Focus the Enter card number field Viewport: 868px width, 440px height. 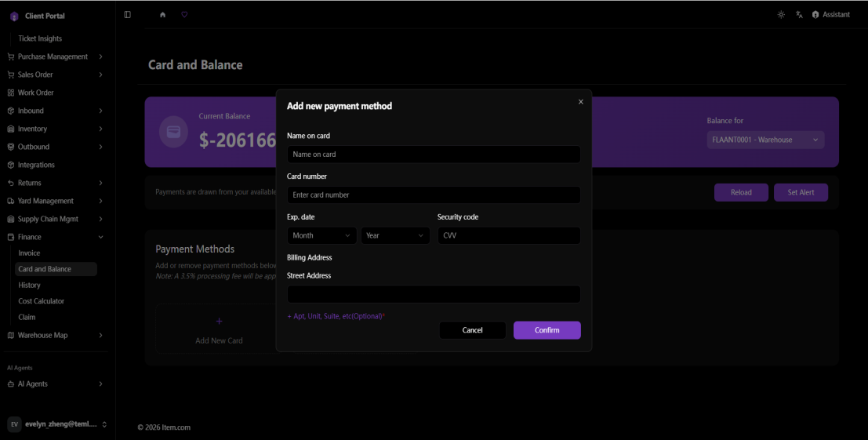(x=434, y=195)
